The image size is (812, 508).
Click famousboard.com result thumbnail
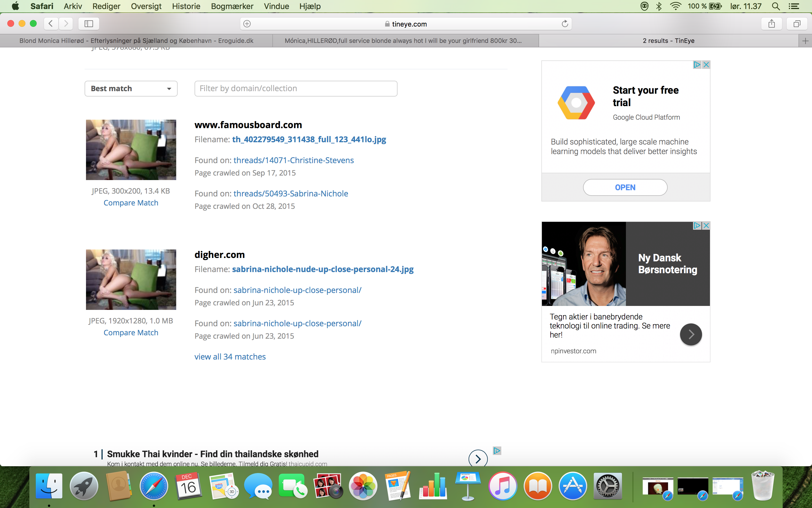click(x=131, y=150)
